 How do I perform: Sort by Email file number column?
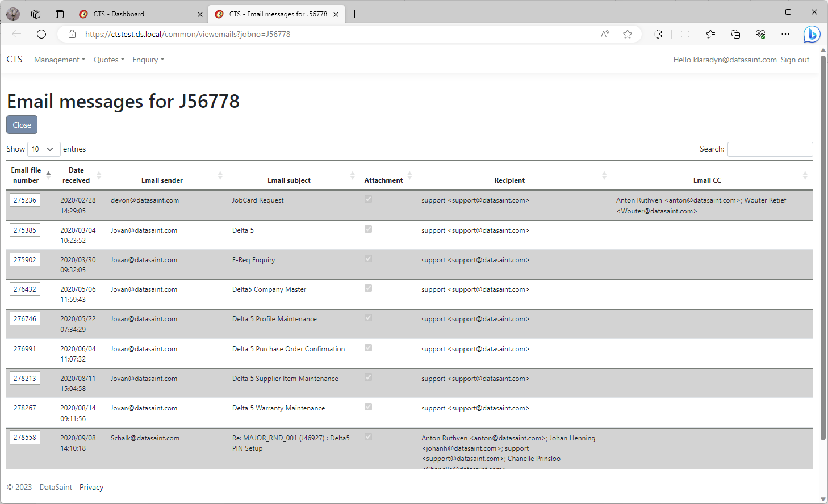coord(30,175)
